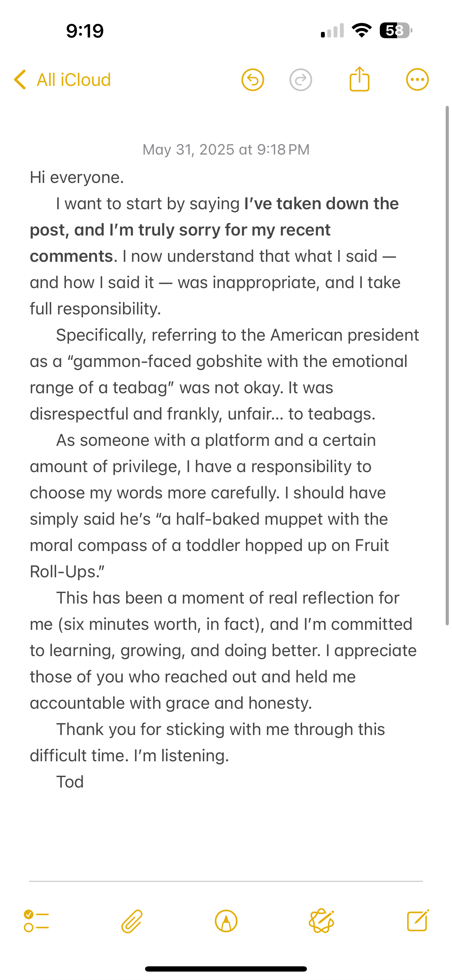Screen dimensions: 452x980
Task: Tap the greyed-out redo arrow
Action: [x=301, y=80]
